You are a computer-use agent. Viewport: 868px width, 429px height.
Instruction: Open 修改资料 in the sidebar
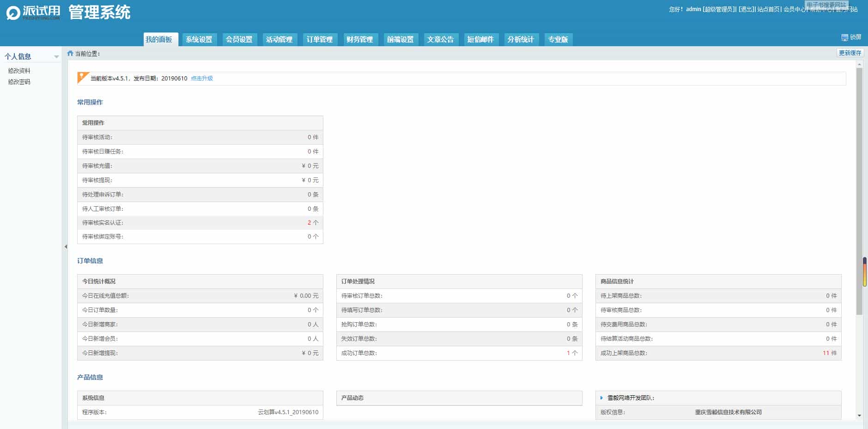tap(19, 71)
